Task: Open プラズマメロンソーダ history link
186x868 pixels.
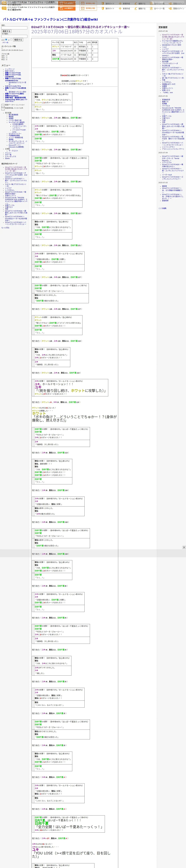Action: tap(170, 63)
